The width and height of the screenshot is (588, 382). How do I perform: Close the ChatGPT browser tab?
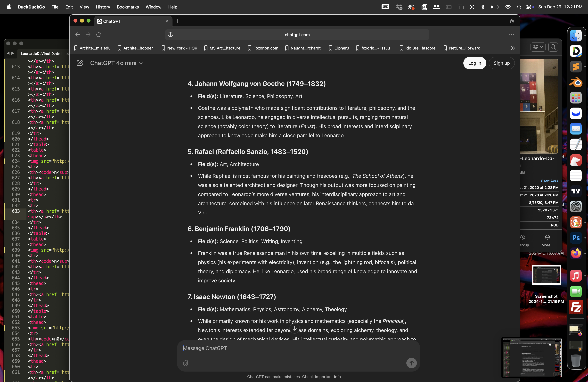pyautogui.click(x=167, y=21)
